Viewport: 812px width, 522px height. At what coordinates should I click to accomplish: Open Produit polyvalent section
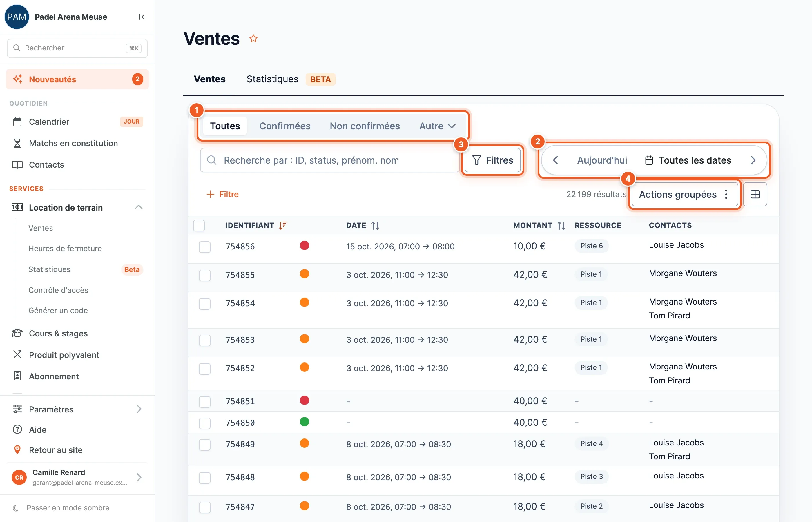pos(78,355)
